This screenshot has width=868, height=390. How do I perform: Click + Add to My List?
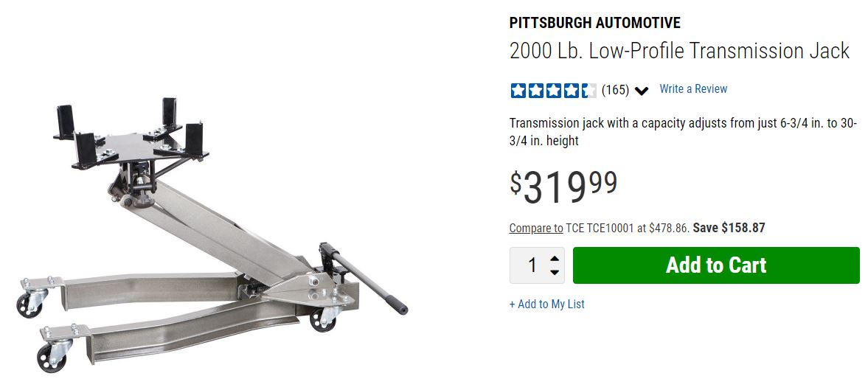pyautogui.click(x=546, y=304)
